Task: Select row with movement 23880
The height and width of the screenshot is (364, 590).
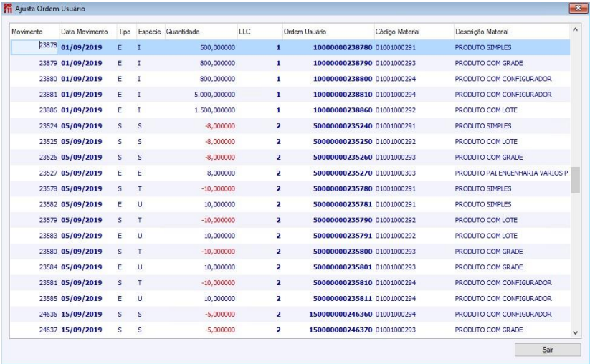Action: [290, 79]
